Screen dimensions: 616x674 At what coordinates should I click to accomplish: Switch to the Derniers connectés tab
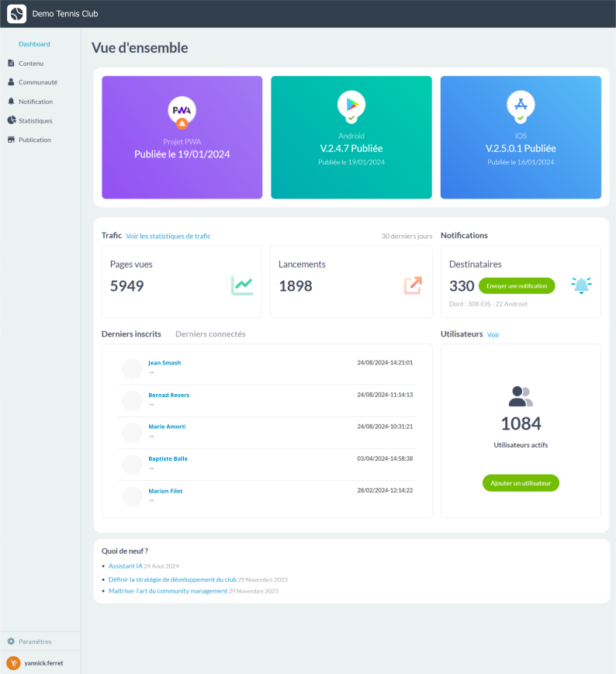[x=210, y=334]
